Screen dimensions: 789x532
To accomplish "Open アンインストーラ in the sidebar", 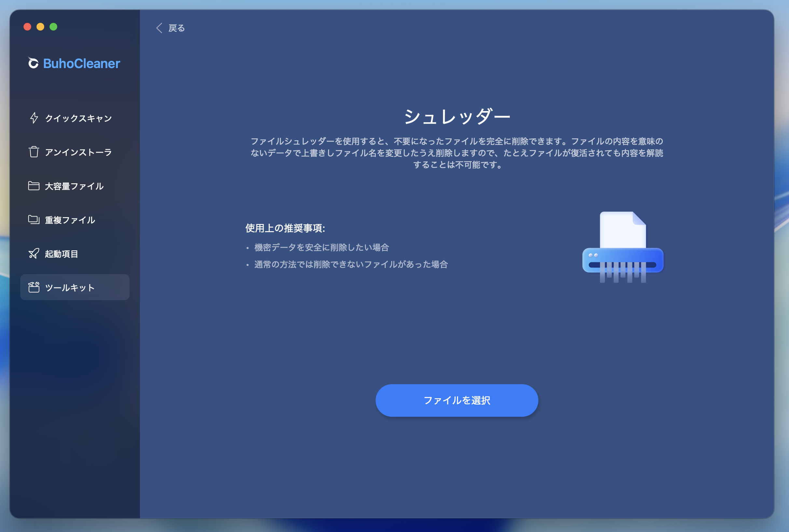I will 75,152.
